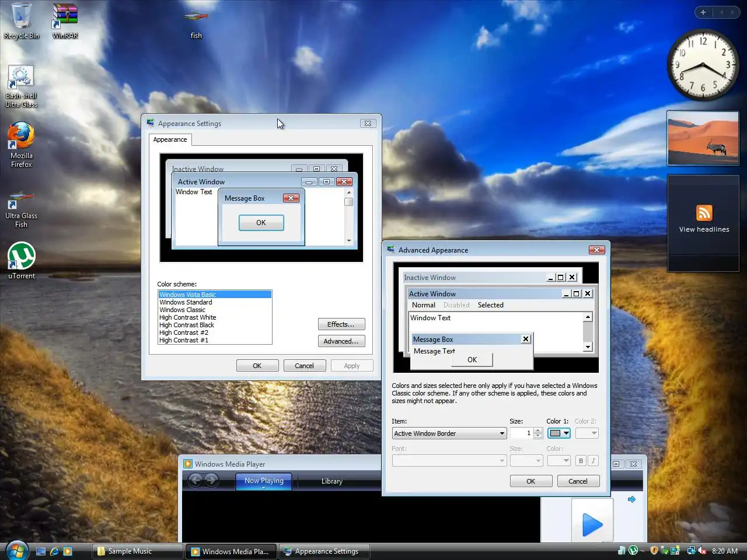
Task: Click the View headlines feed gadget text
Action: tap(704, 229)
